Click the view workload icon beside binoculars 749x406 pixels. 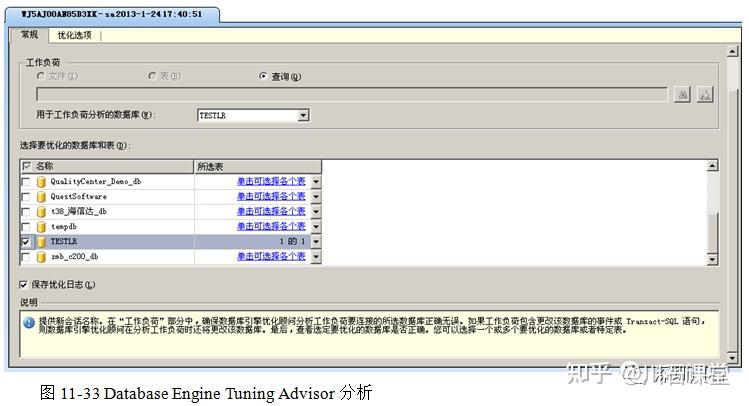pyautogui.click(x=705, y=95)
